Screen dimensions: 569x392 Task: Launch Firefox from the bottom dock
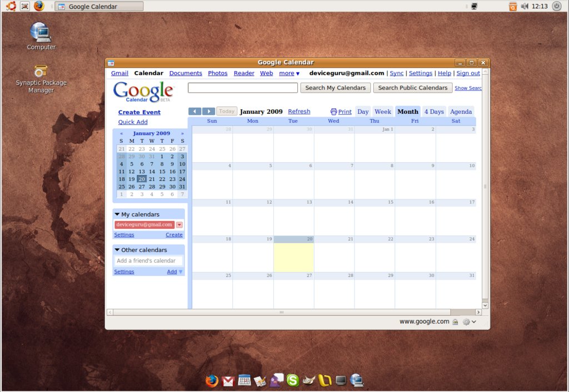(212, 380)
